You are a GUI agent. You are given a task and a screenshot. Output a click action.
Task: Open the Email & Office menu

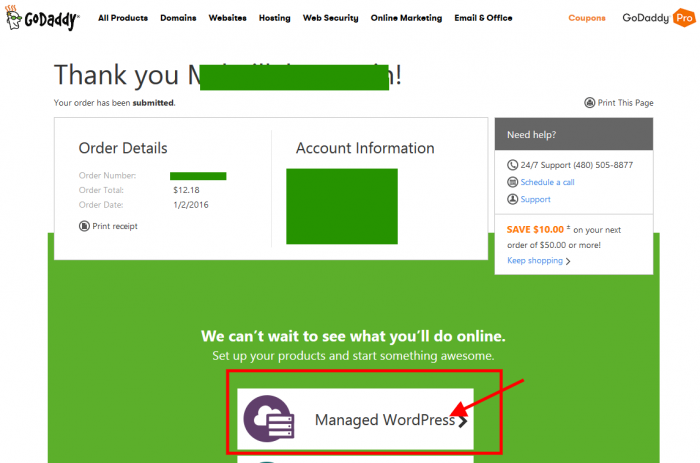click(x=483, y=18)
